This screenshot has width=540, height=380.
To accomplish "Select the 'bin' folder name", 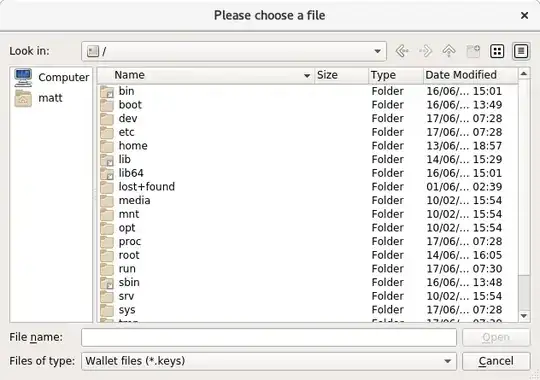I will [126, 91].
